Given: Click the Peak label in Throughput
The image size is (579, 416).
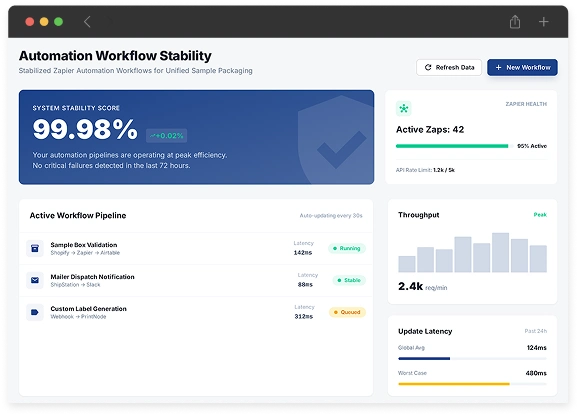Looking at the screenshot, I should [540, 215].
